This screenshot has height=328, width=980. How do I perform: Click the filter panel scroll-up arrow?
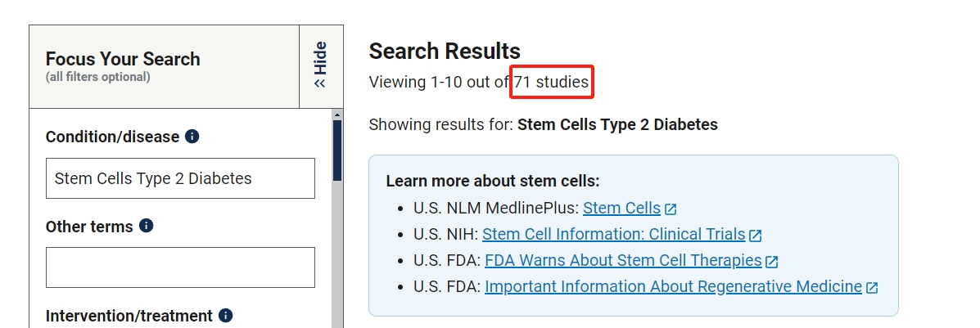336,115
